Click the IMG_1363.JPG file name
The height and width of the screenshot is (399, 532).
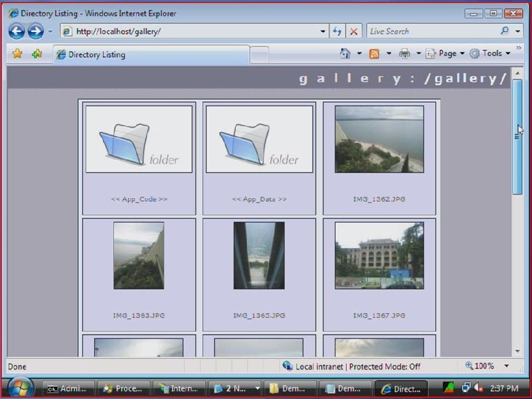pos(139,315)
